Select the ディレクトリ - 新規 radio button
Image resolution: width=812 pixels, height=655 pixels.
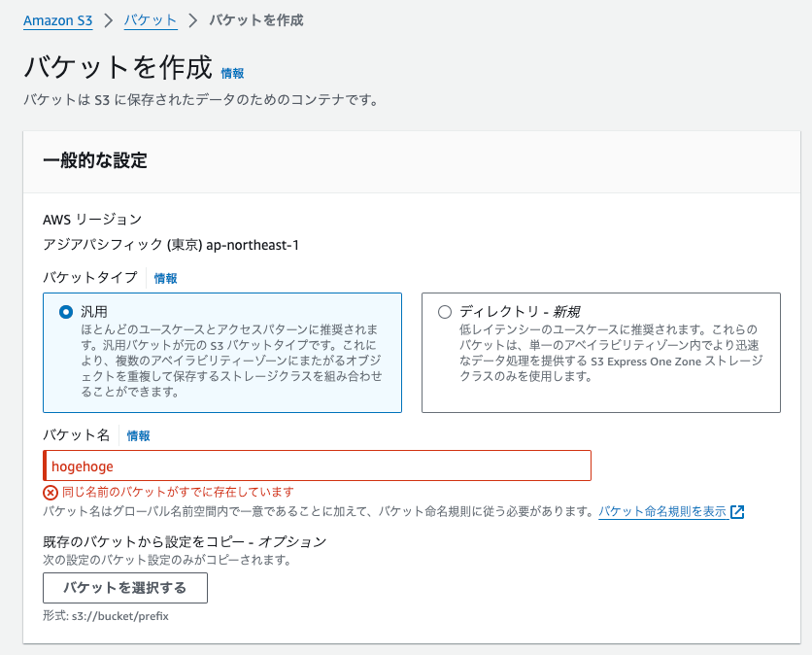(x=445, y=312)
